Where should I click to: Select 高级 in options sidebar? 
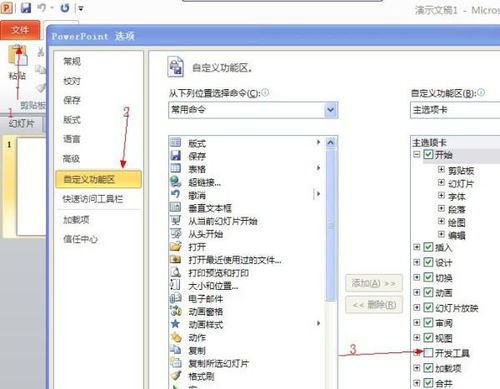(72, 158)
